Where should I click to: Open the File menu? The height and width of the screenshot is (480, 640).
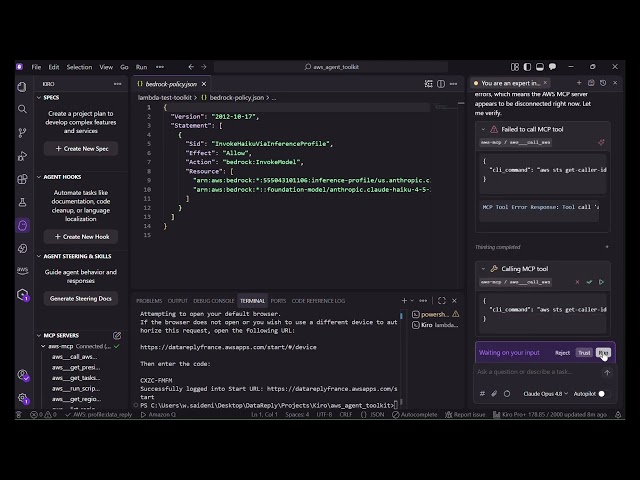click(36, 67)
